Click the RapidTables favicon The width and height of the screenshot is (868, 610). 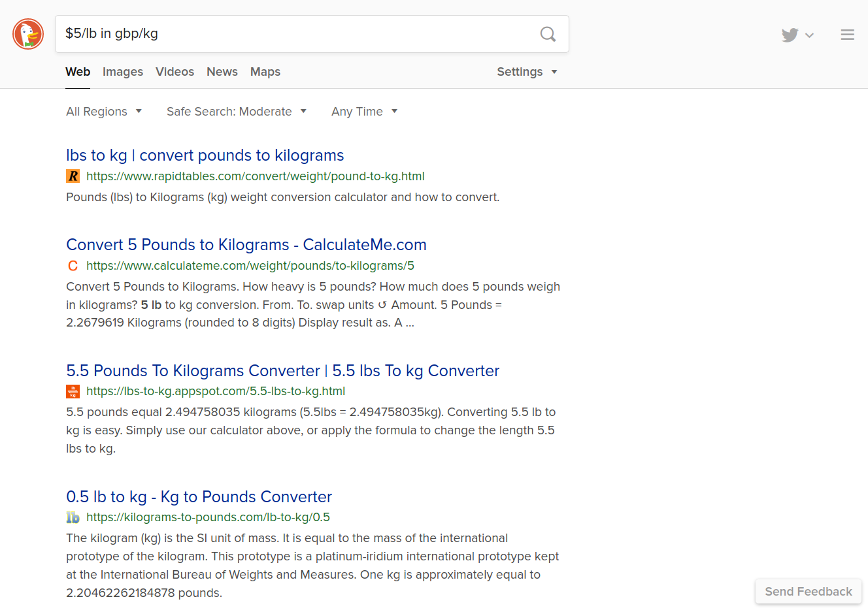point(73,176)
